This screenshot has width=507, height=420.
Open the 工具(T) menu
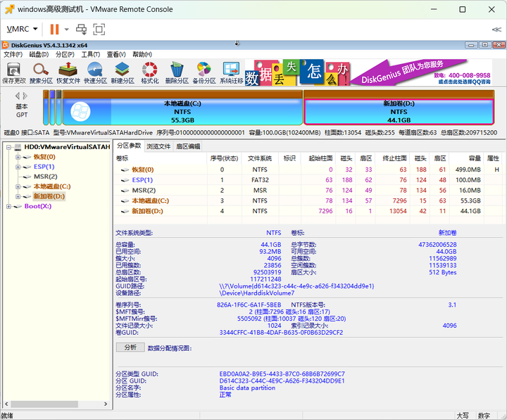[x=91, y=54]
